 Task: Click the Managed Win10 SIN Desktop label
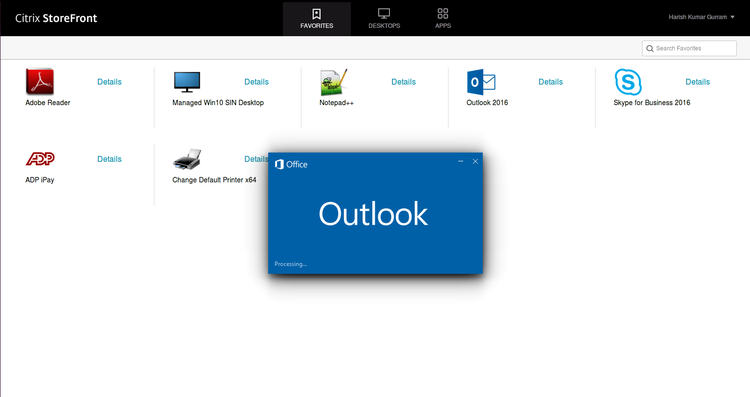click(x=218, y=102)
